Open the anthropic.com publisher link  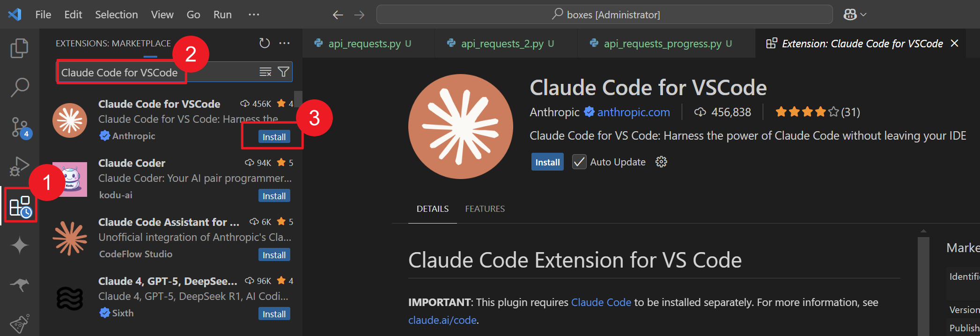click(x=633, y=112)
